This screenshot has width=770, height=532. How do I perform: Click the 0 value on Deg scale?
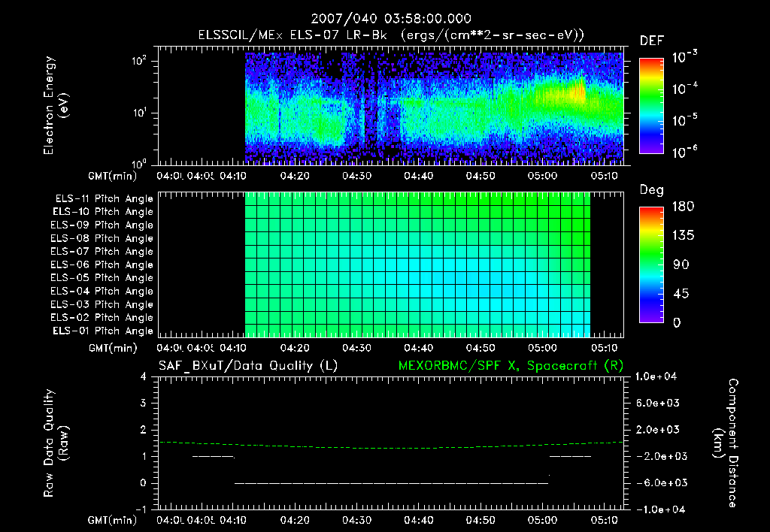(677, 323)
